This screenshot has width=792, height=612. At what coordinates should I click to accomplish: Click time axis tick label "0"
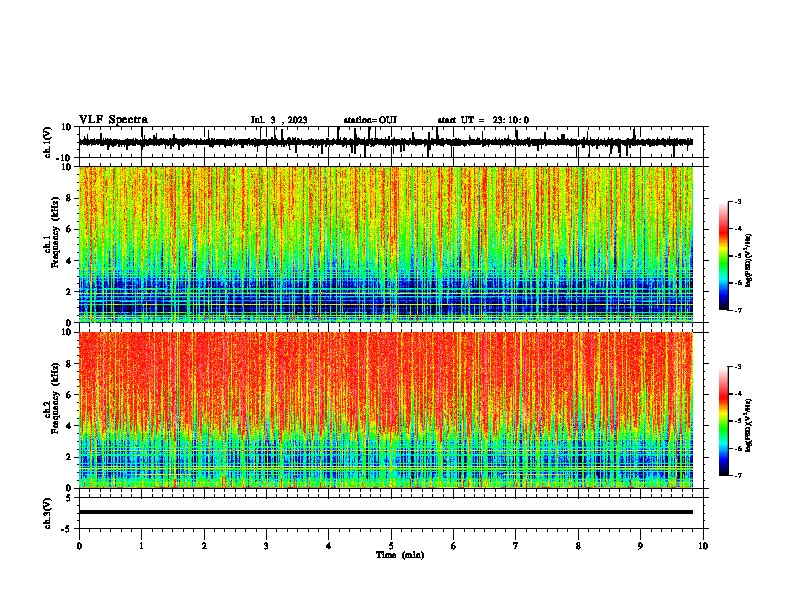click(x=79, y=546)
